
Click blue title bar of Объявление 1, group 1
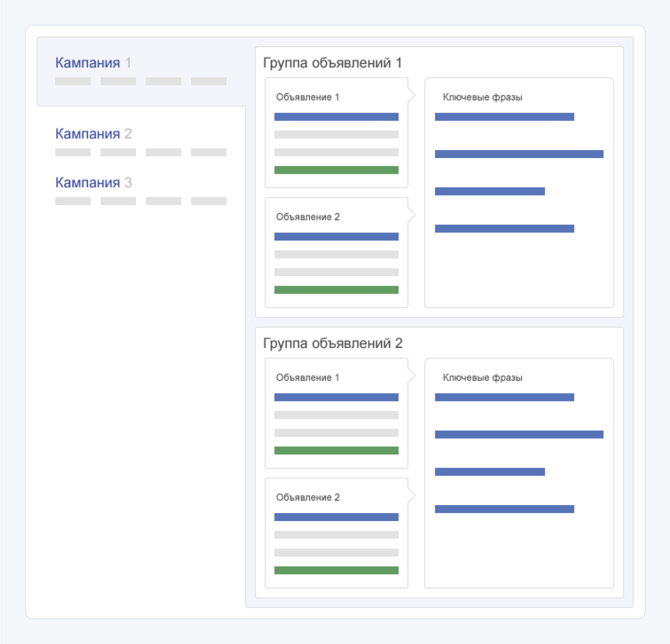pos(336,117)
